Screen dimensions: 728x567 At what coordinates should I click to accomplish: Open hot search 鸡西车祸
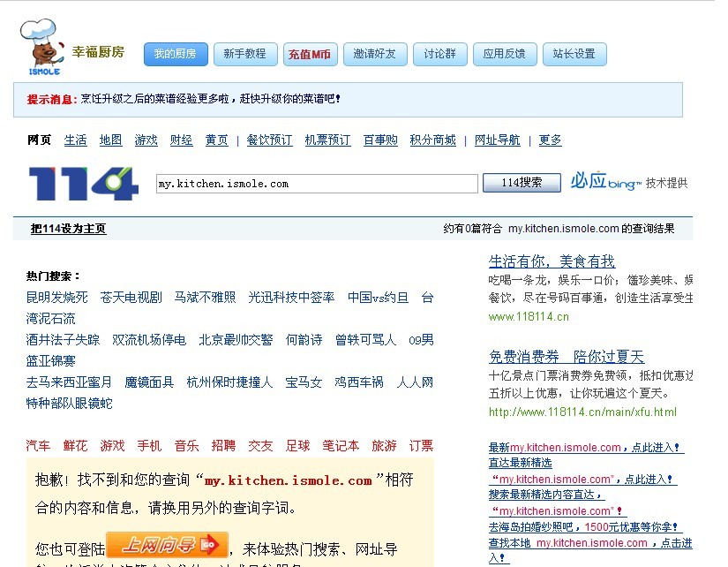(x=359, y=382)
